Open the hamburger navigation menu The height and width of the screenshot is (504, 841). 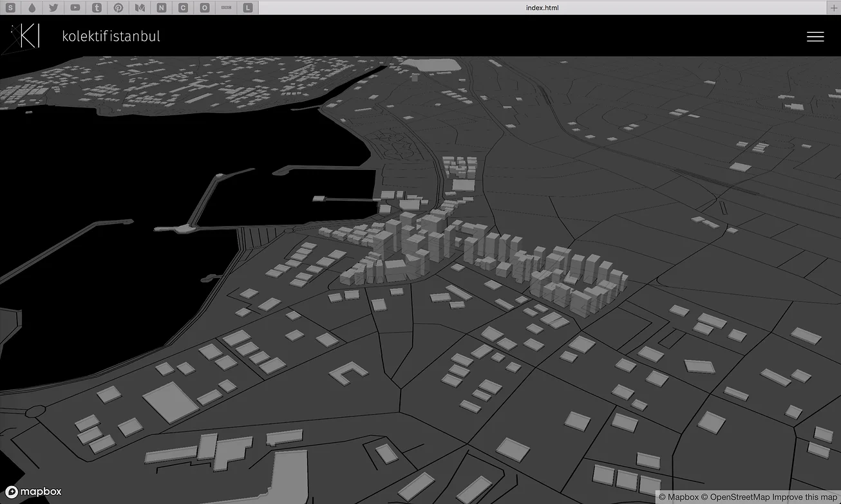tap(815, 37)
